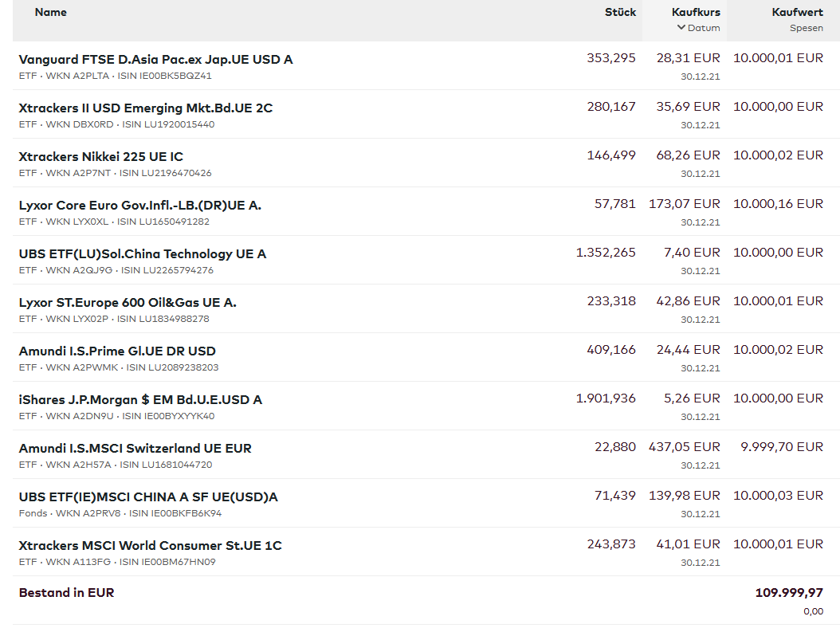Open Lyxor Core Euro Gov.Infl.-LB. details
840x628 pixels.
coord(140,206)
